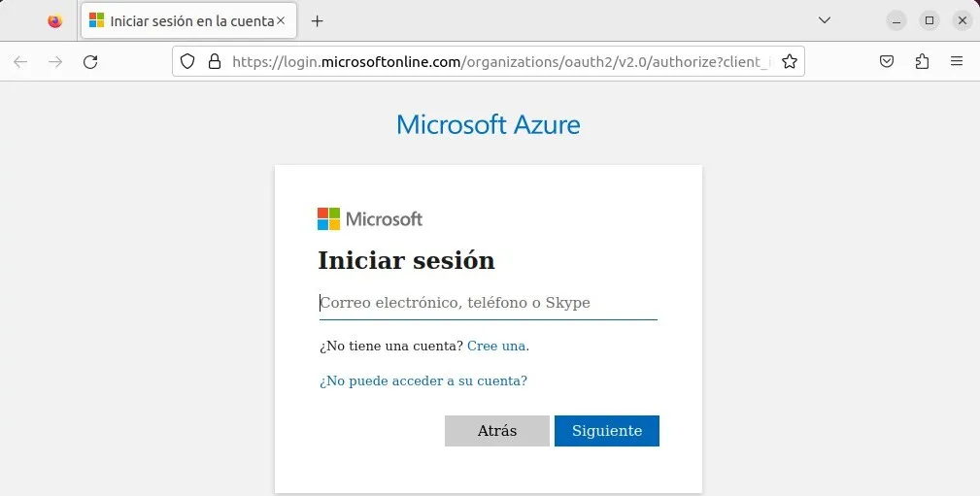Open the Extensions puzzle-piece panel
This screenshot has width=980, height=496.
922,62
